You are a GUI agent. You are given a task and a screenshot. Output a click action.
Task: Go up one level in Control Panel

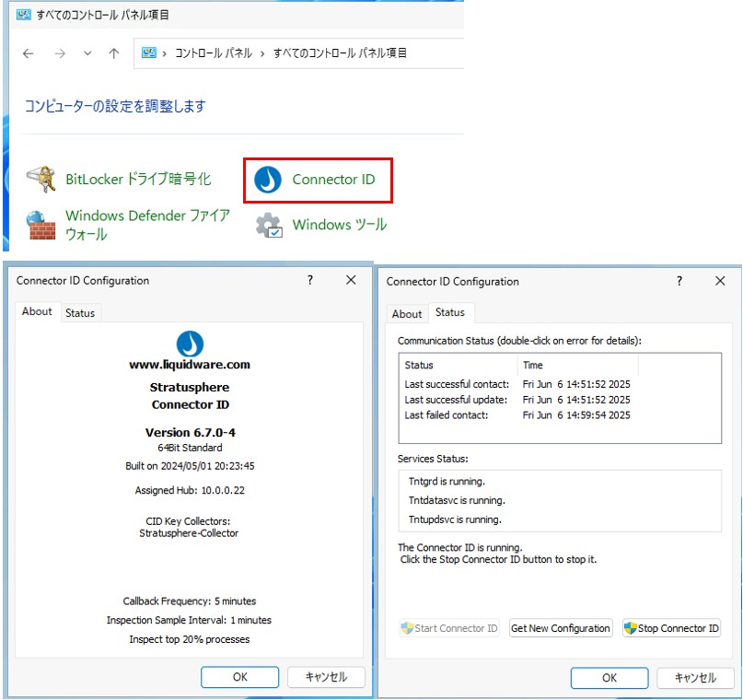[114, 53]
